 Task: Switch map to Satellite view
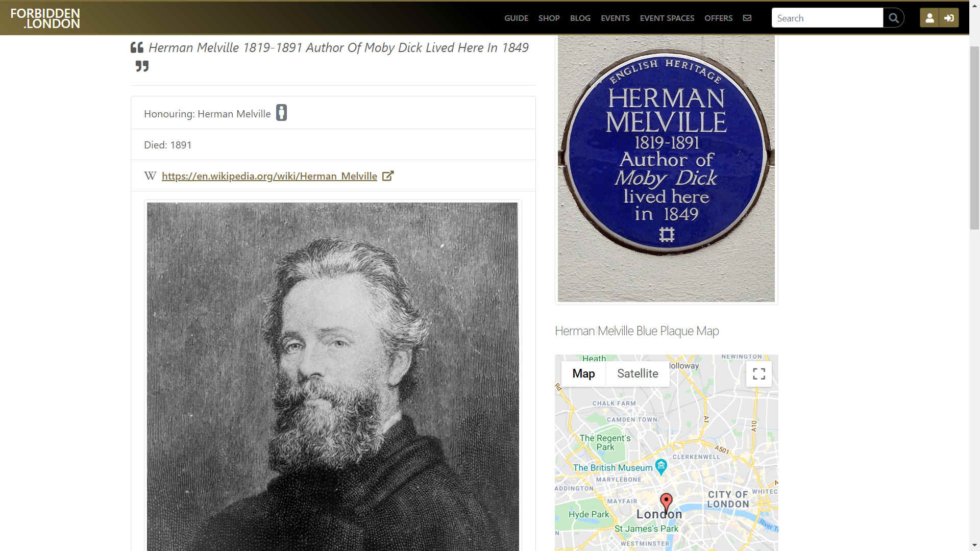click(x=638, y=373)
